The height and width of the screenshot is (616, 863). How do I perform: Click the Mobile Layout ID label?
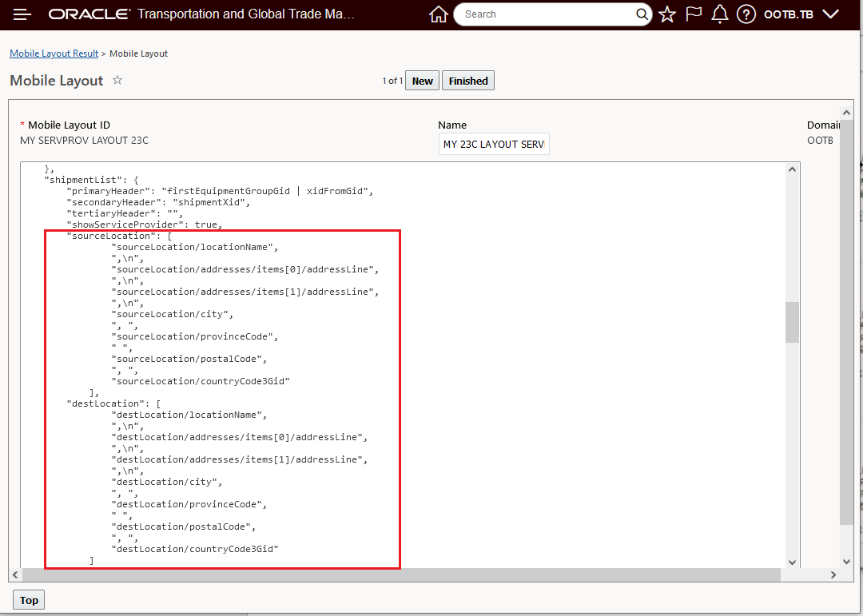coord(69,125)
